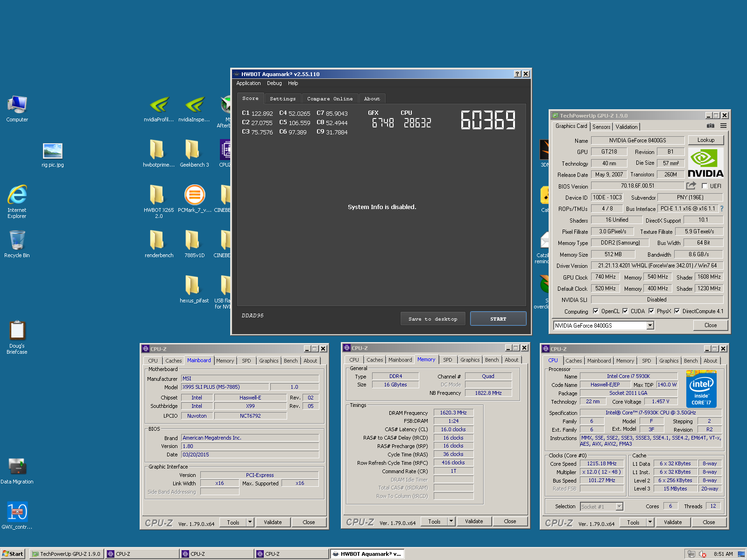The height and width of the screenshot is (560, 747).
Task: Open the Aquamark Help menu
Action: pos(293,83)
